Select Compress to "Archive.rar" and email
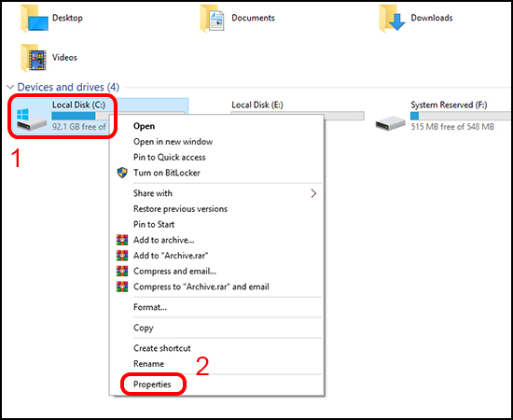The width and height of the screenshot is (513, 420). pos(201,287)
